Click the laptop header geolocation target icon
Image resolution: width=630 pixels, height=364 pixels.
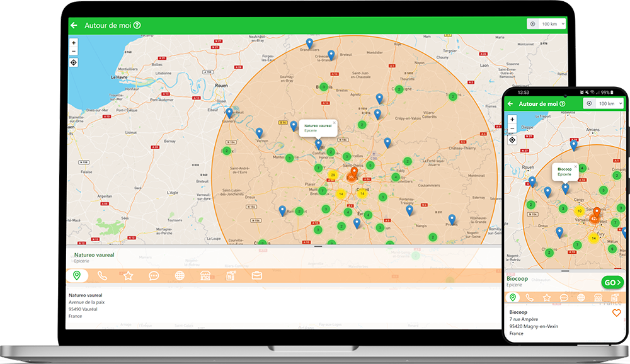pos(533,24)
